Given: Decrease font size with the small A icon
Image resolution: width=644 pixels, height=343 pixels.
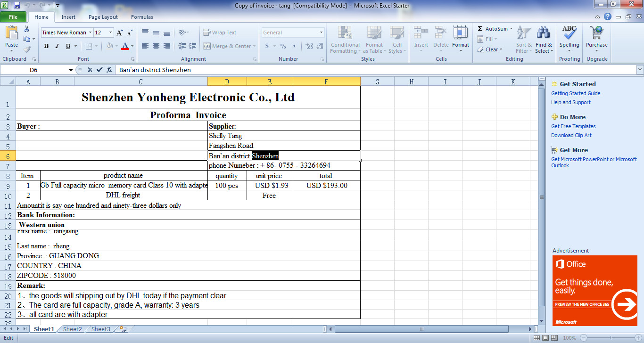Looking at the screenshot, I should (x=129, y=33).
